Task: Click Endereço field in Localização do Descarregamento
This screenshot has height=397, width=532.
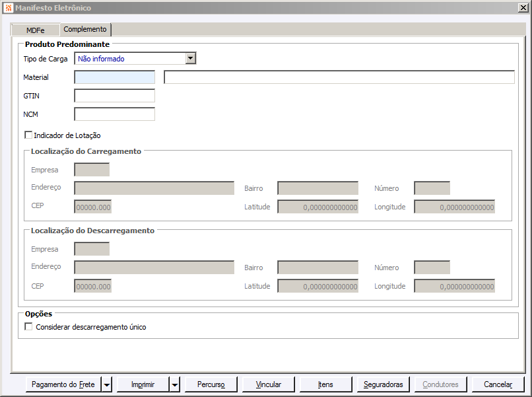Action: (154, 268)
